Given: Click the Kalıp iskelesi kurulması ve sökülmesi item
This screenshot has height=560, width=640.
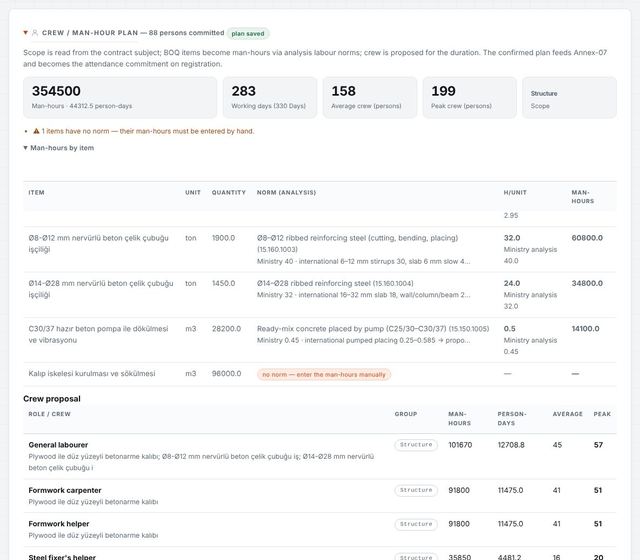Looking at the screenshot, I should point(92,373).
